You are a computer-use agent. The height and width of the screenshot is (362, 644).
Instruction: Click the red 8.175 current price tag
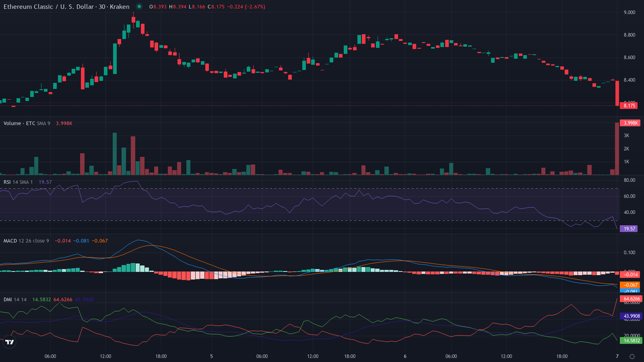(630, 106)
